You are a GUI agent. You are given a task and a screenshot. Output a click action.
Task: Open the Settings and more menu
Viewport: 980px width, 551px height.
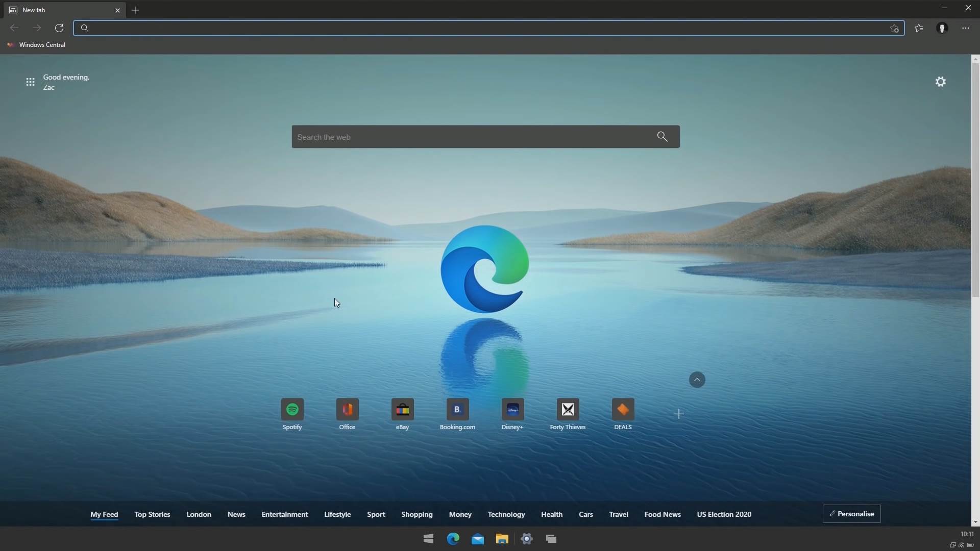pyautogui.click(x=966, y=28)
